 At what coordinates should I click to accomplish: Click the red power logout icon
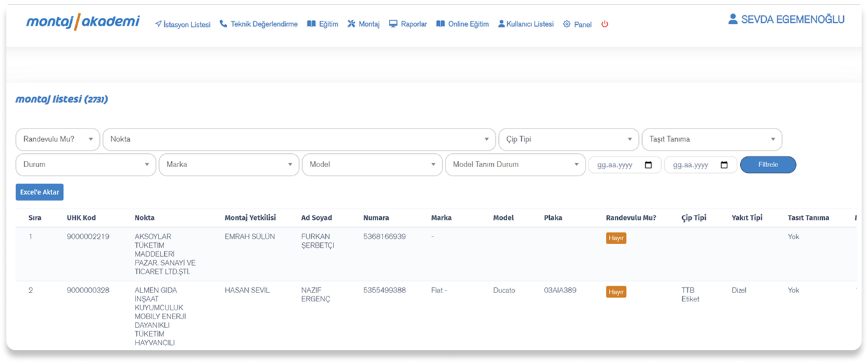pyautogui.click(x=605, y=24)
